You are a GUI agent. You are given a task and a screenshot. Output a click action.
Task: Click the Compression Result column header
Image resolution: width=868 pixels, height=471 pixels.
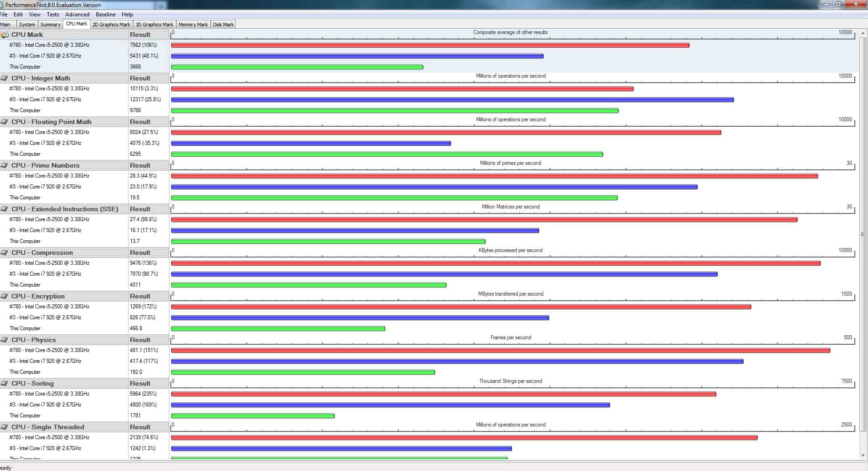[x=148, y=253]
